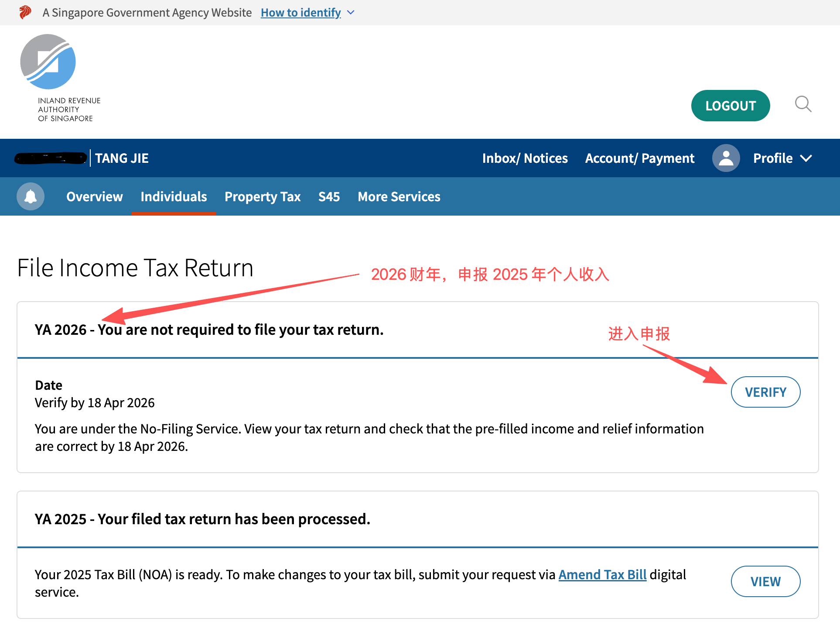The image size is (840, 639).
Task: Open the Amend Tax Bill link
Action: click(x=602, y=574)
